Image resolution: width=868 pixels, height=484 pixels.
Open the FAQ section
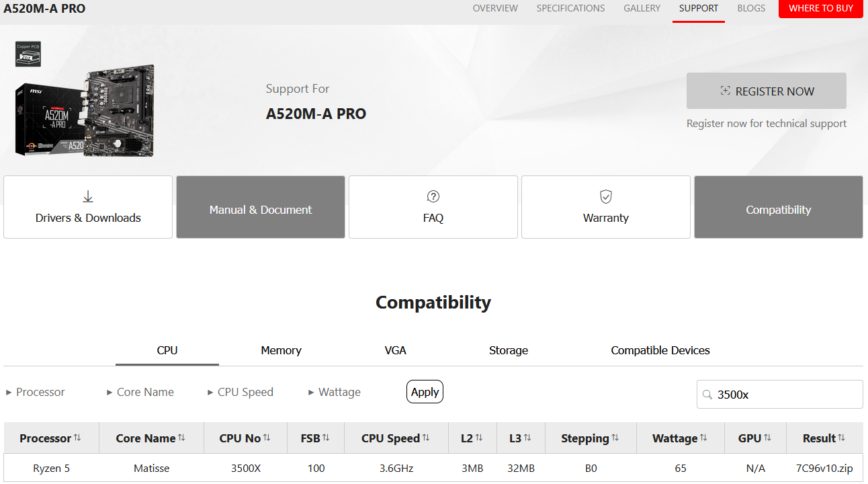(x=433, y=207)
